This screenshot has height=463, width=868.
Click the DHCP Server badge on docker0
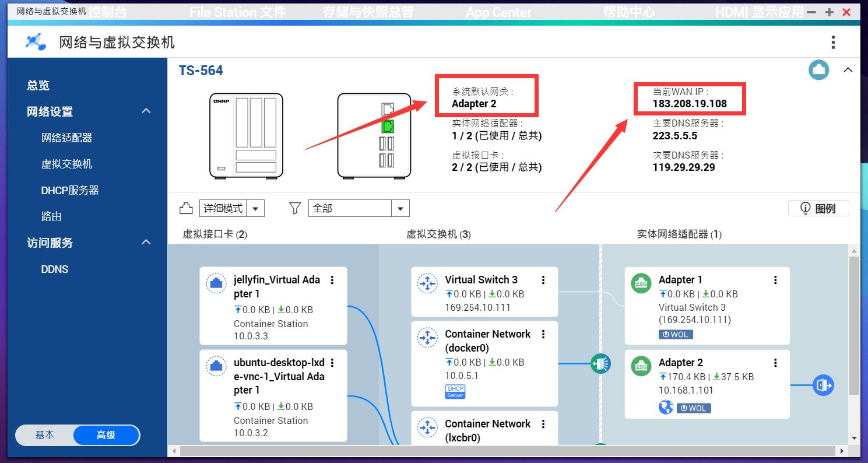455,392
